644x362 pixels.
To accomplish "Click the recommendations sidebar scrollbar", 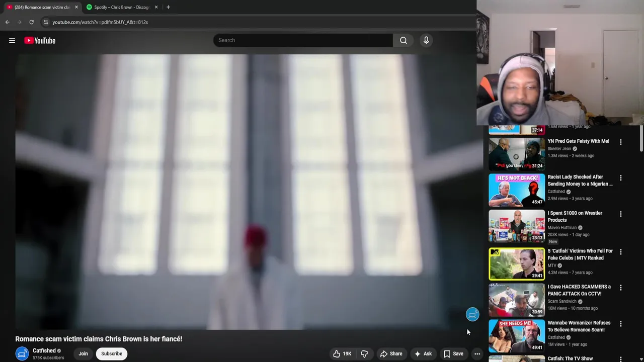I will click(641, 138).
